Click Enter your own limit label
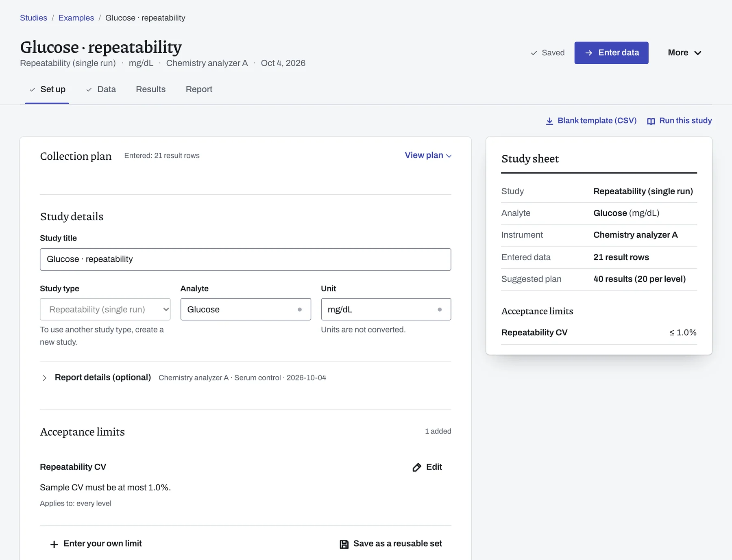 pos(102,543)
